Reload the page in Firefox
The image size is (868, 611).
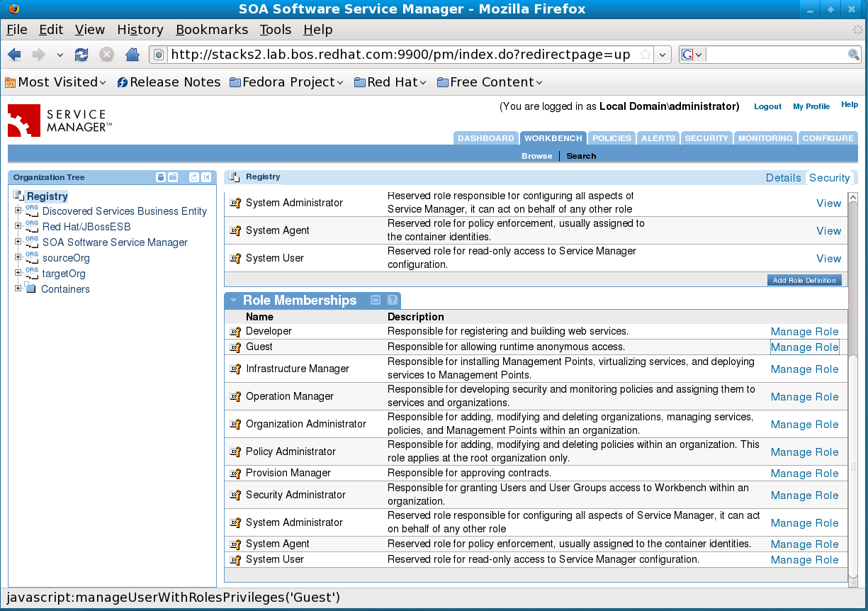tap(81, 55)
